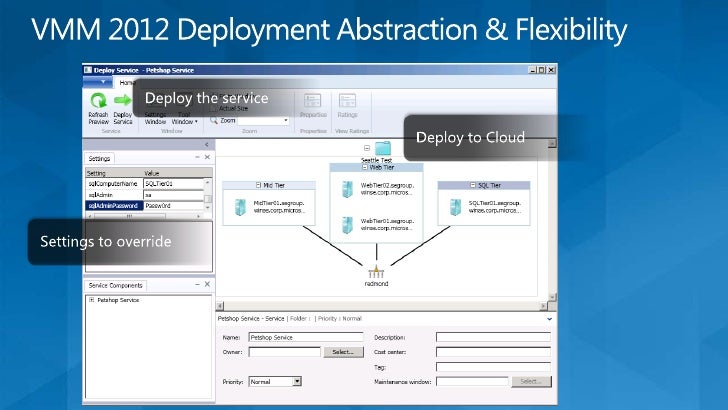Select the Seattle Test folder icon

pos(383,148)
